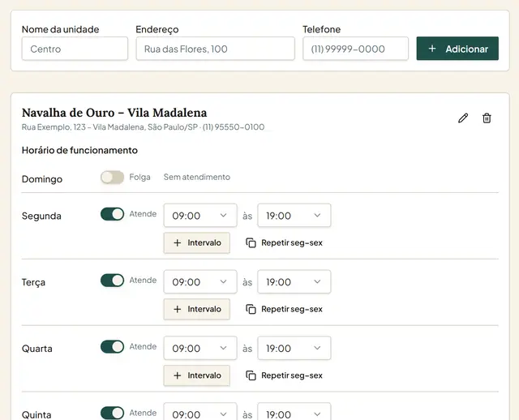Click the Horário de funcionamento heading
519x420 pixels.
(x=79, y=150)
